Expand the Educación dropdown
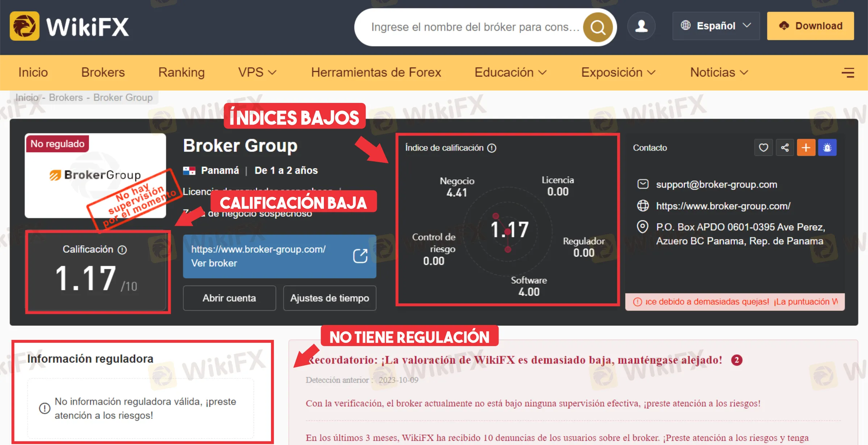The image size is (868, 445). coord(510,72)
